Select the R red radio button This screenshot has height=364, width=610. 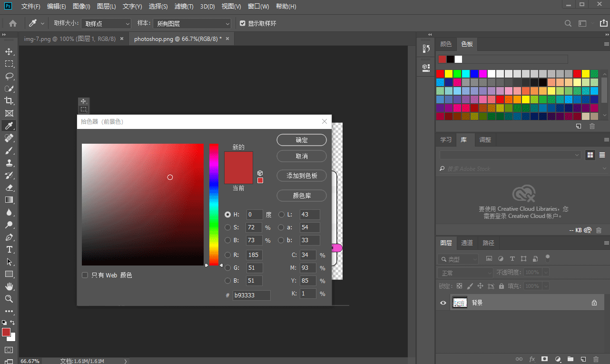[x=227, y=255]
